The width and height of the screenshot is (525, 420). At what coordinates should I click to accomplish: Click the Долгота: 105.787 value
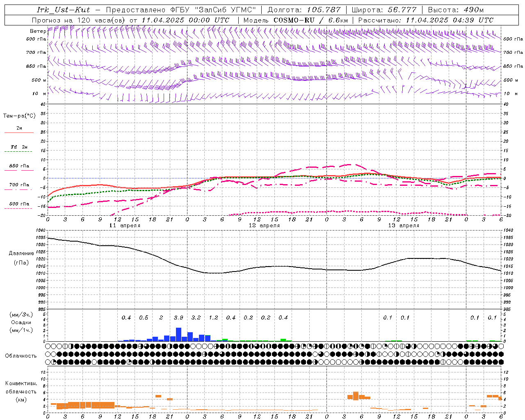click(304, 10)
